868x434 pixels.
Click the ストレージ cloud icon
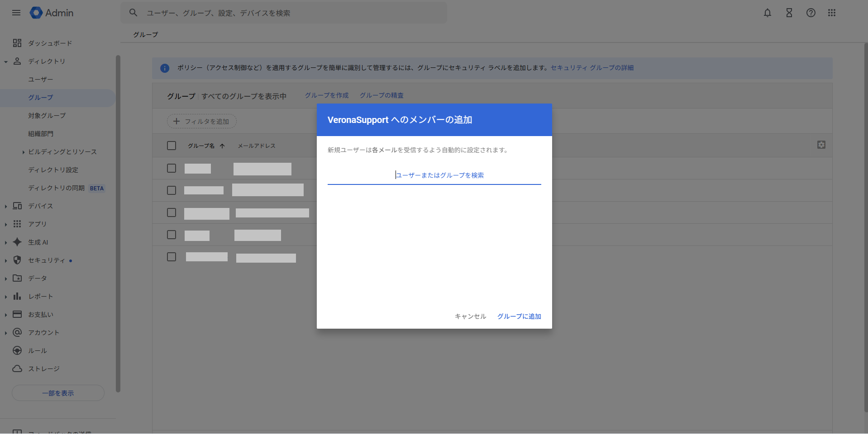[17, 368]
